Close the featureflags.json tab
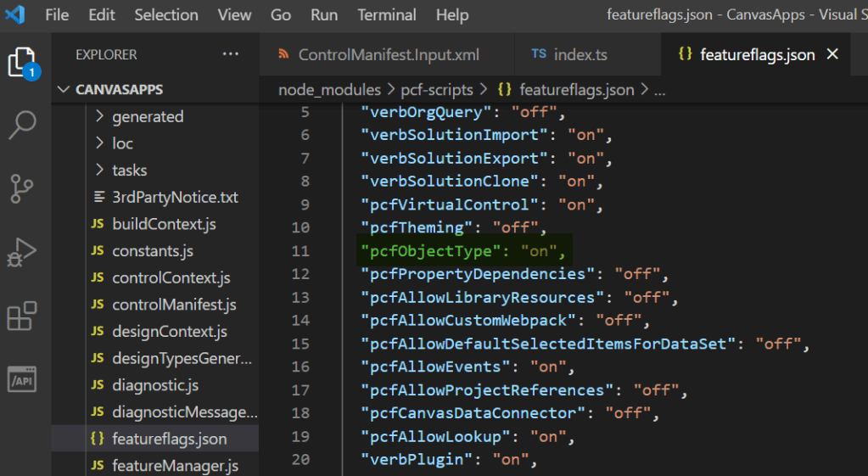 coord(832,54)
